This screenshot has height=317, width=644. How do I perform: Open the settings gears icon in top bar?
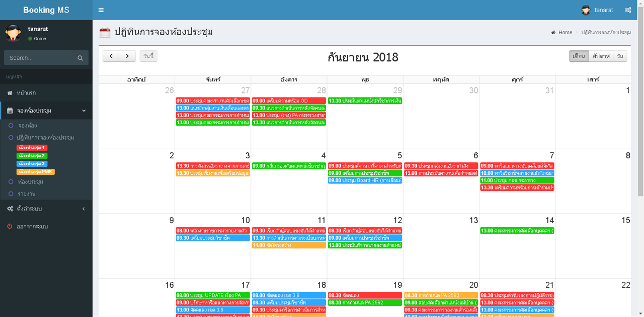tap(628, 10)
